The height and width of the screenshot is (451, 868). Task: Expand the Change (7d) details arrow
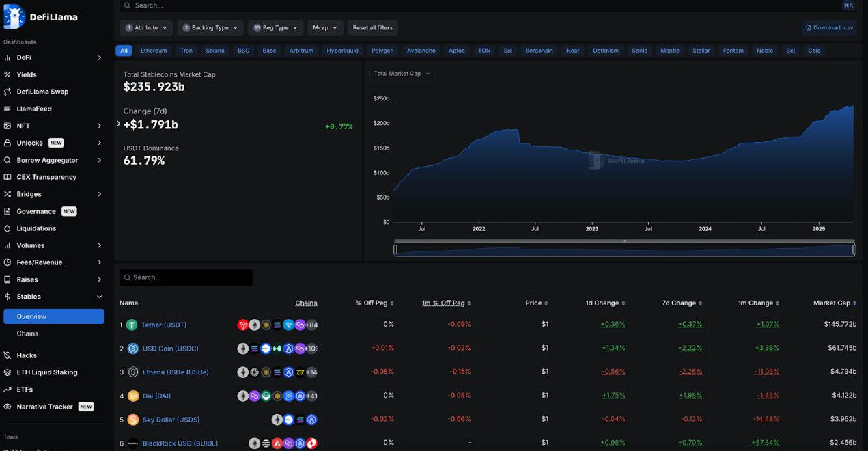[x=119, y=124]
